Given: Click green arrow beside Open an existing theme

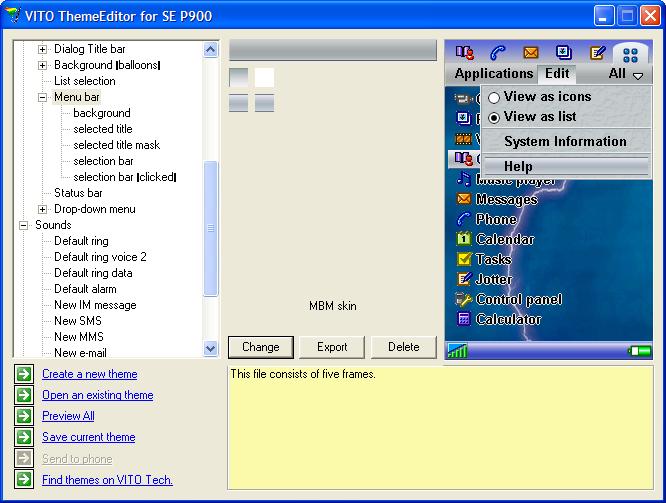Looking at the screenshot, I should click(24, 395).
